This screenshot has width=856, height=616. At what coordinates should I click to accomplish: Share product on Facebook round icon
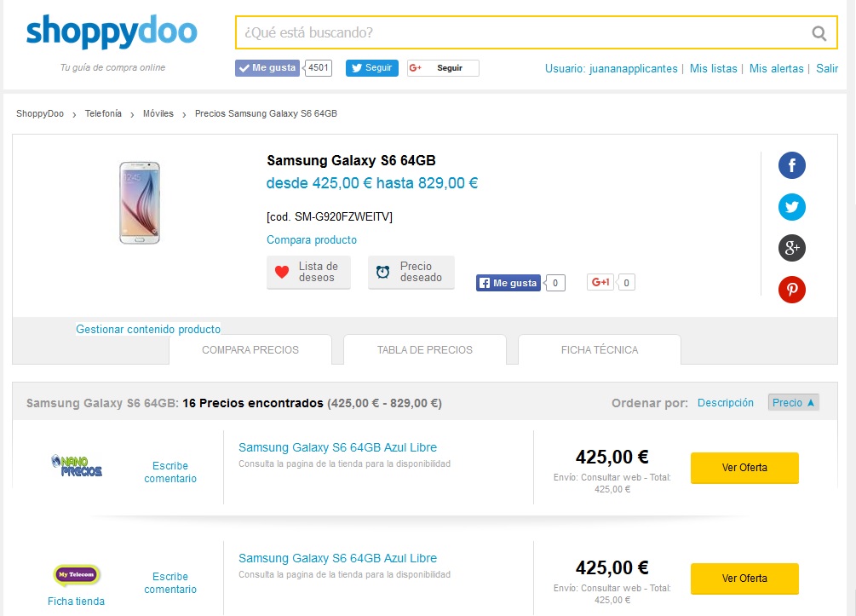point(792,165)
